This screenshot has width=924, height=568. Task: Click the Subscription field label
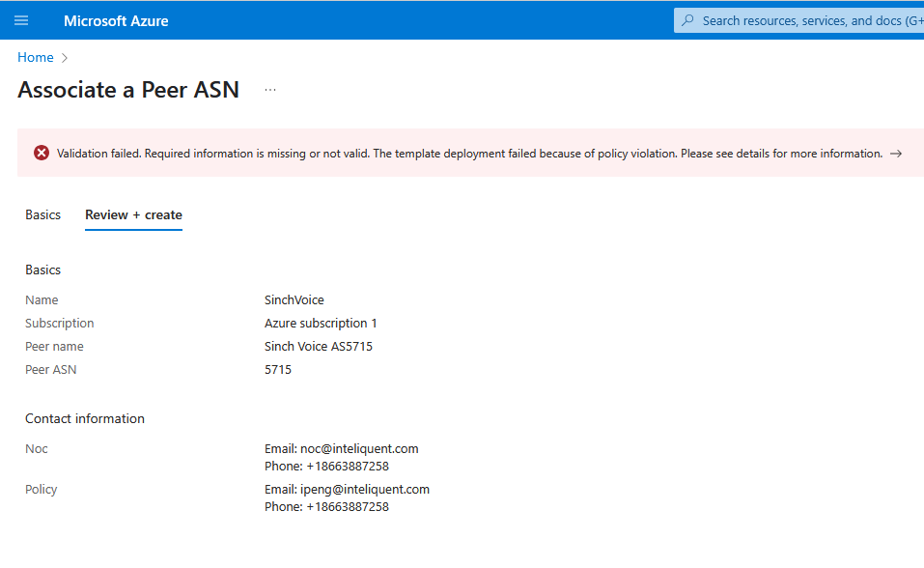coord(60,324)
